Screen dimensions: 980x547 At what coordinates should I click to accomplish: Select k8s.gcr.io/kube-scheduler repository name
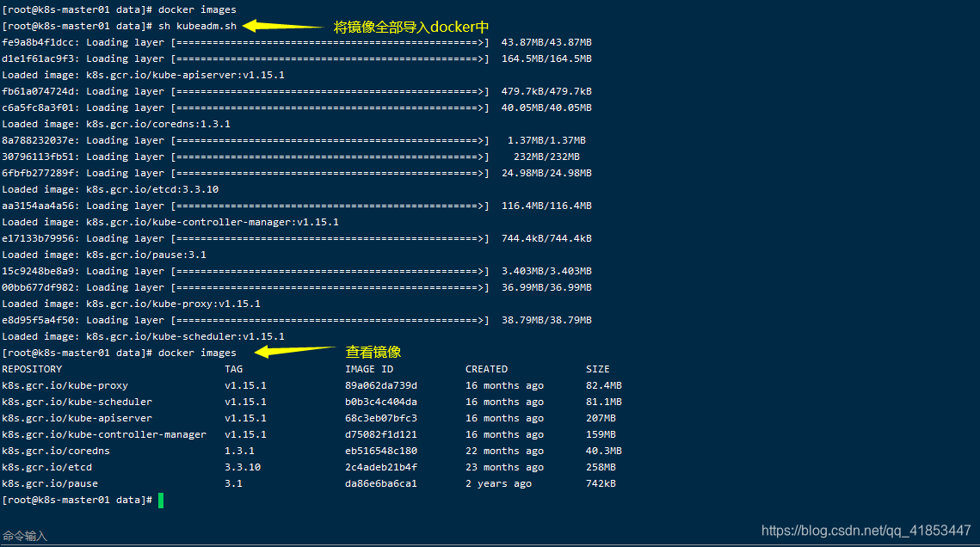click(x=77, y=403)
